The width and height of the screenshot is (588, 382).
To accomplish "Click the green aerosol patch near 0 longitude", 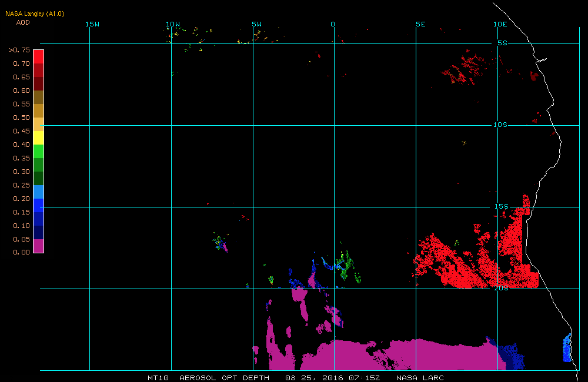I will tap(347, 266).
